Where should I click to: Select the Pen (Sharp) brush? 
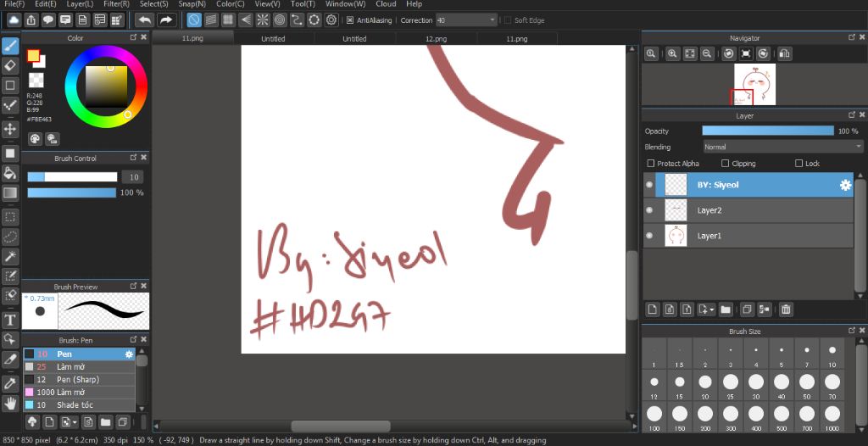coord(79,380)
